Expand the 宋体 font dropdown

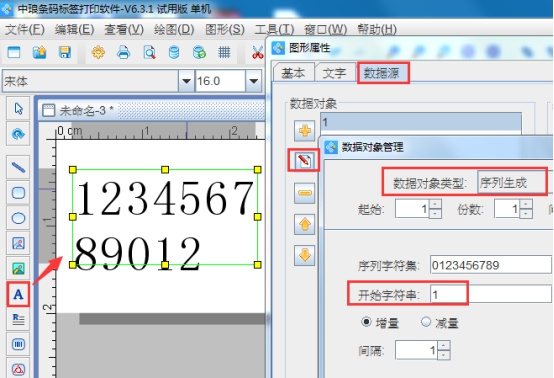click(x=186, y=81)
